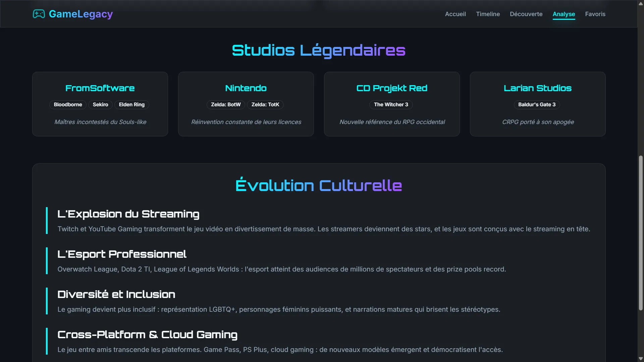Select the Sekiro game tag
Screen dimensions: 644x362
tap(100, 104)
